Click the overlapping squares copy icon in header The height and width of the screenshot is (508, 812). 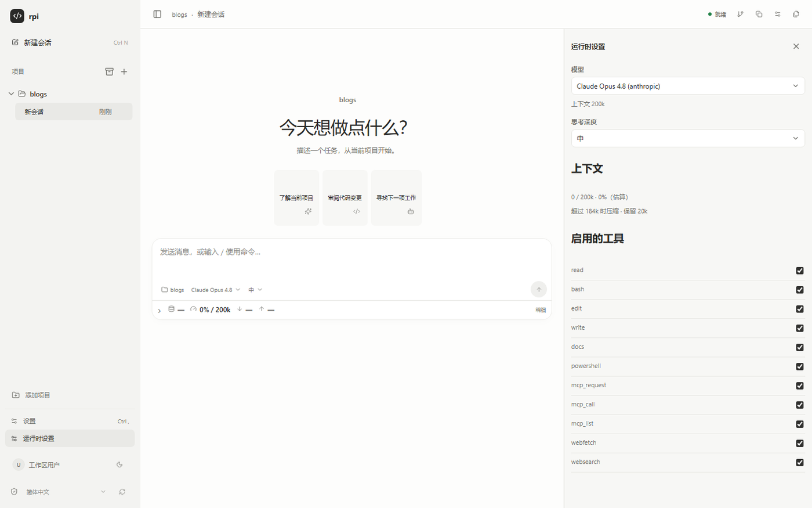759,14
